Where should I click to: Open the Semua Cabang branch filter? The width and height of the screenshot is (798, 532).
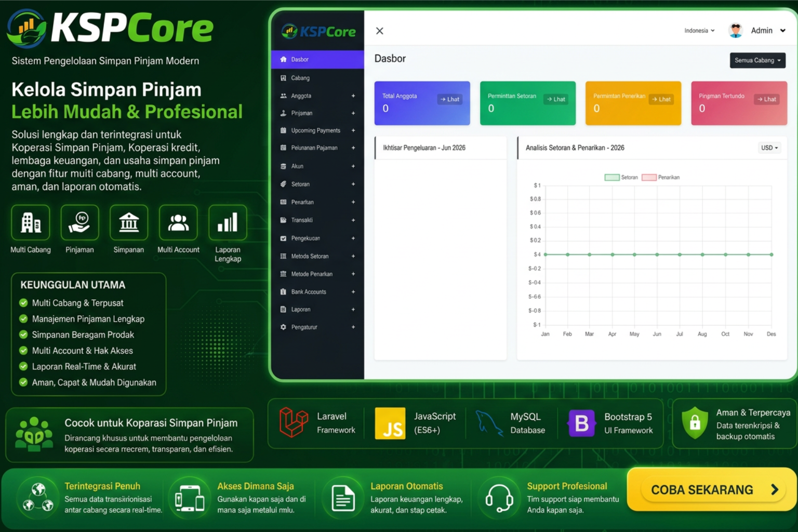tap(757, 60)
